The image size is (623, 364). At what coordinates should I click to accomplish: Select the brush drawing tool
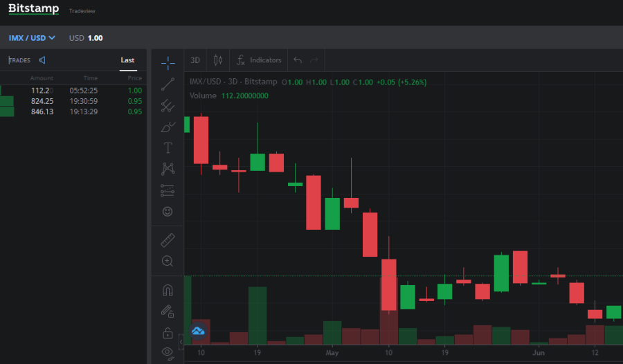(x=168, y=127)
